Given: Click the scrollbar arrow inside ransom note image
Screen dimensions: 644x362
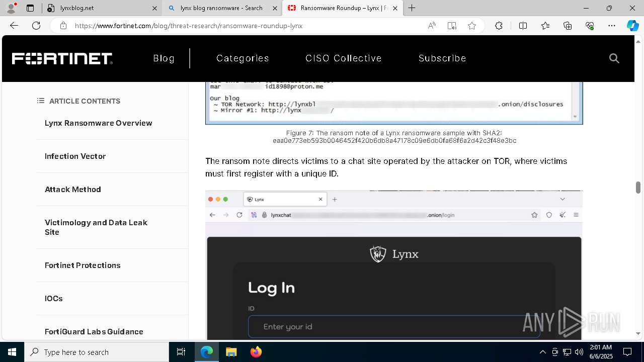Looking at the screenshot, I should click(575, 117).
